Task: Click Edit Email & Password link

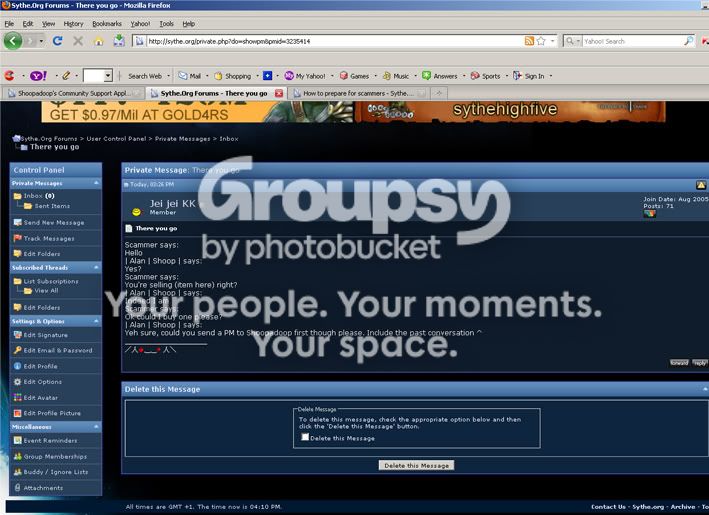Action: [x=58, y=350]
